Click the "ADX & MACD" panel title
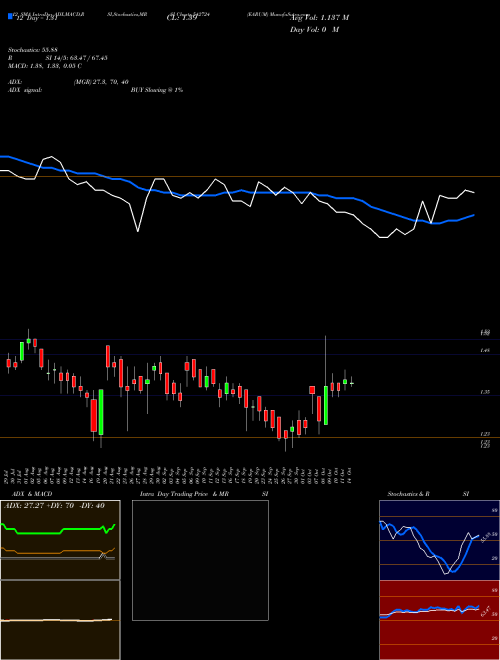This screenshot has width=500, height=660. [32, 494]
